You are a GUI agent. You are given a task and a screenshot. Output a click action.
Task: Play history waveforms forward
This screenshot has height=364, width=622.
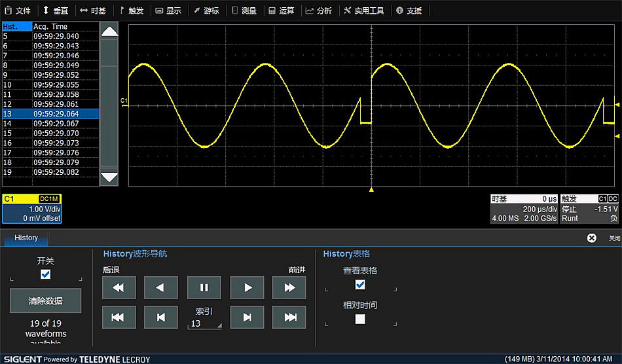click(247, 287)
